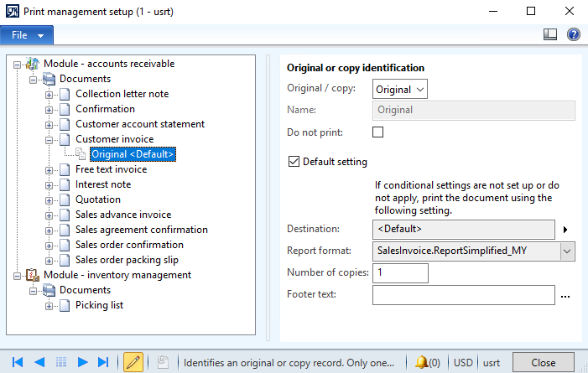Open the help question mark icon
The width and height of the screenshot is (588, 373).
[x=574, y=34]
